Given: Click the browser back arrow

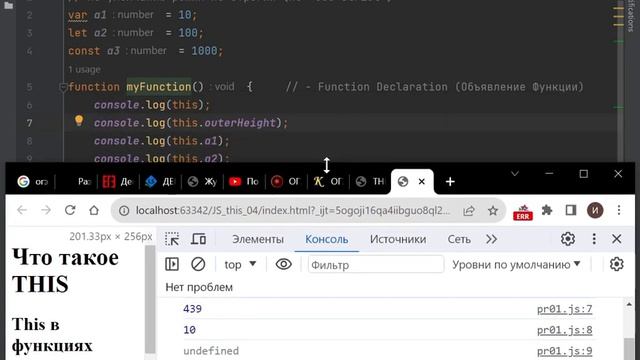Looking at the screenshot, I should pyautogui.click(x=22, y=210).
